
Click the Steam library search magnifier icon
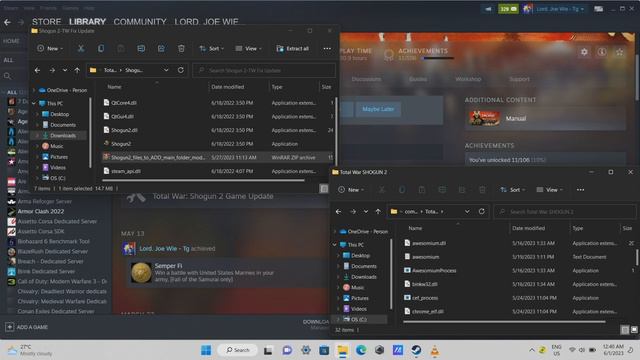7,76
